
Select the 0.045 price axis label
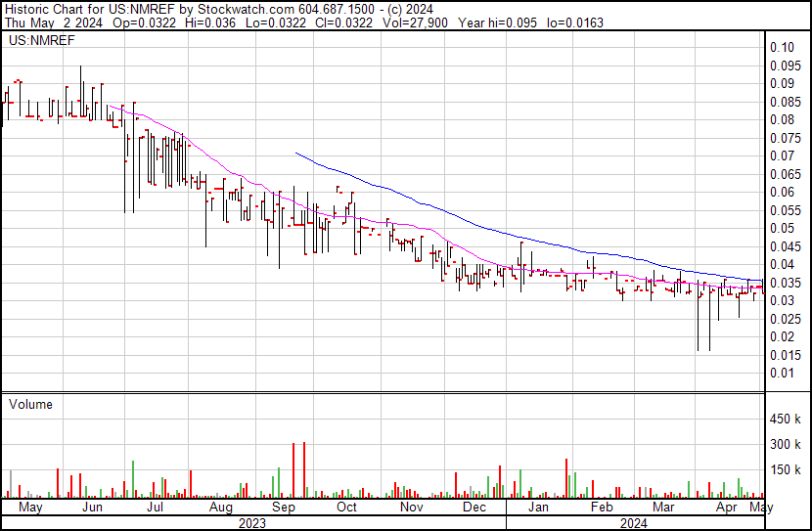coord(786,246)
